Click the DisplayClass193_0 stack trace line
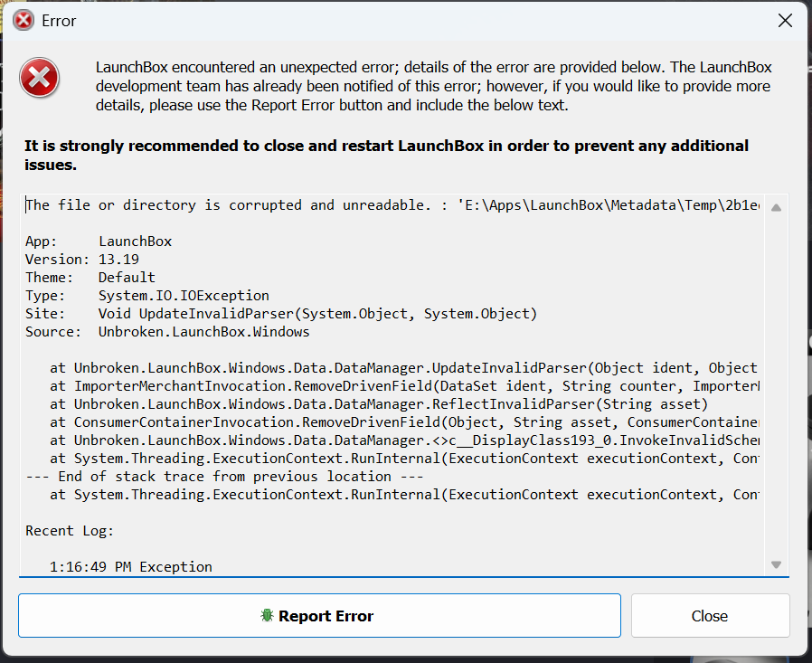 click(x=404, y=440)
